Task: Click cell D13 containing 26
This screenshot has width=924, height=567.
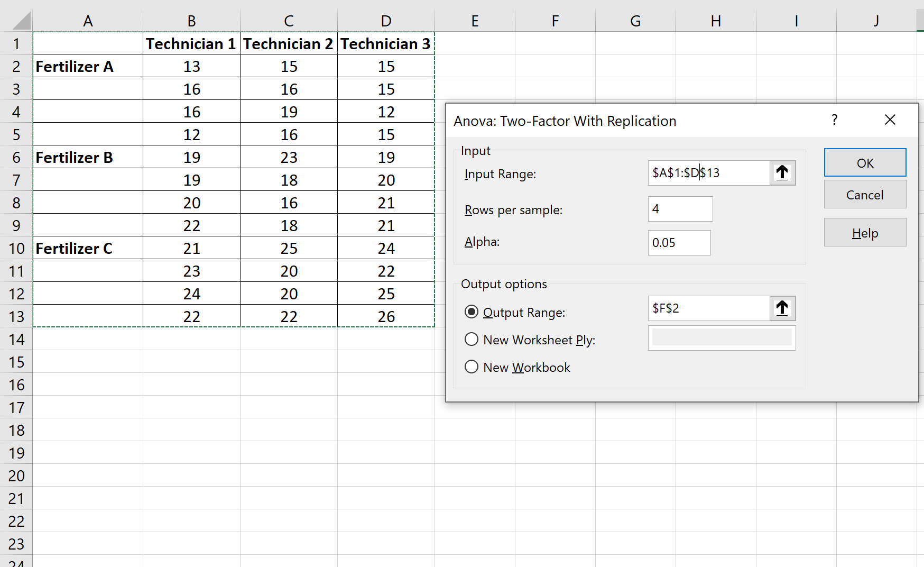Action: tap(386, 316)
